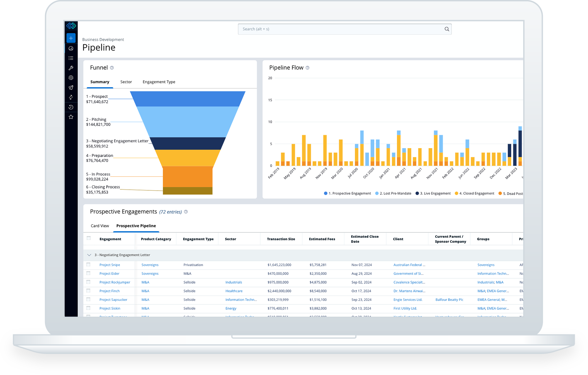Screen dimensions: 588x375
Task: Click the favorites star icon
Action: [71, 117]
